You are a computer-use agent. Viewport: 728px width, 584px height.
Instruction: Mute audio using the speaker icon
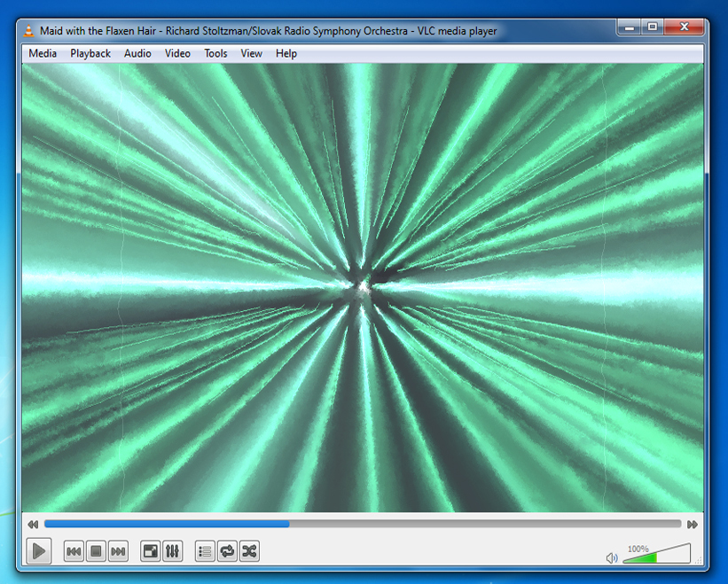point(611,558)
